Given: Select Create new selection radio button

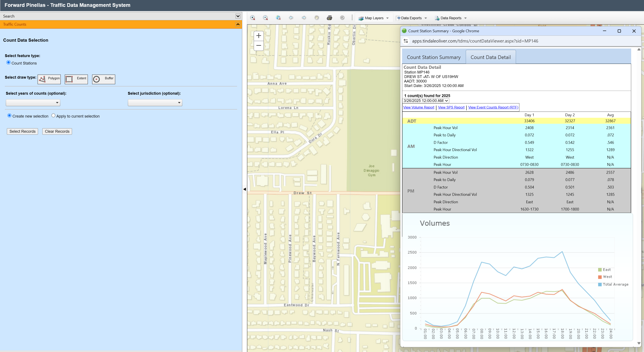Looking at the screenshot, I should point(9,115).
